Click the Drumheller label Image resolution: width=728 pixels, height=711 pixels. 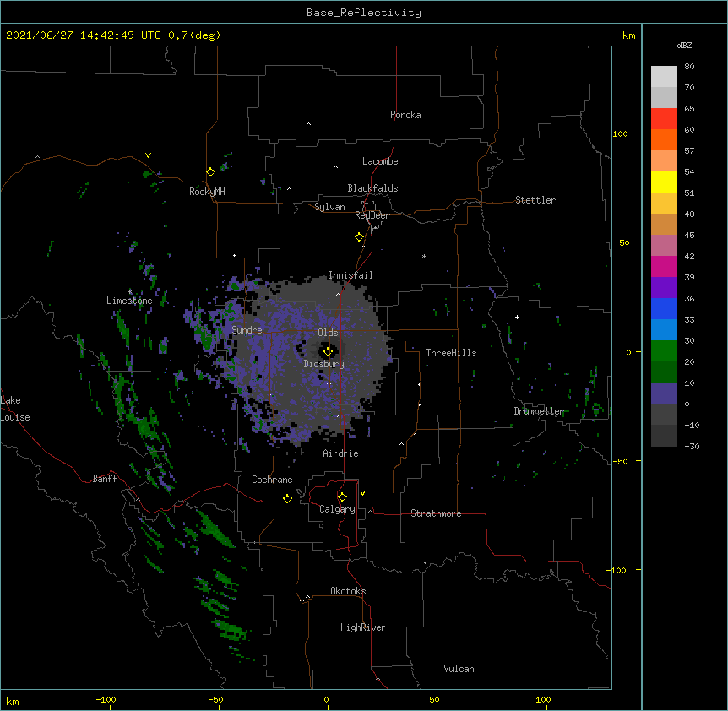coord(539,411)
